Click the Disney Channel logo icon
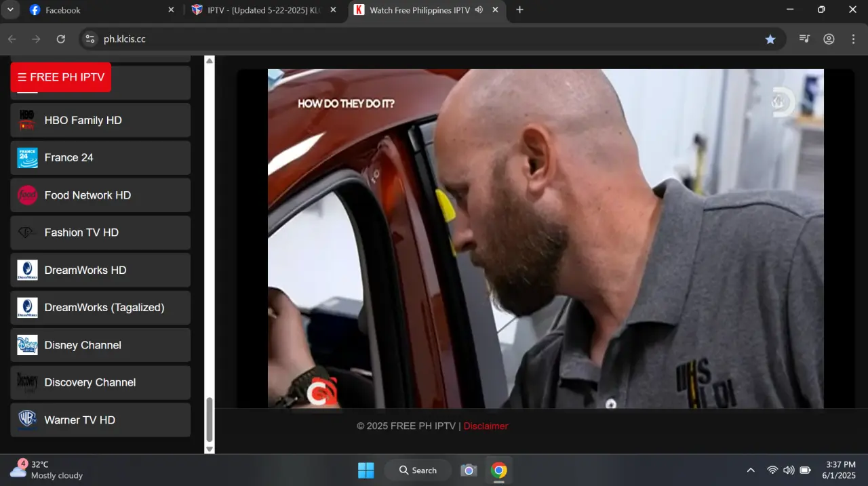Image resolution: width=868 pixels, height=486 pixels. click(x=27, y=345)
